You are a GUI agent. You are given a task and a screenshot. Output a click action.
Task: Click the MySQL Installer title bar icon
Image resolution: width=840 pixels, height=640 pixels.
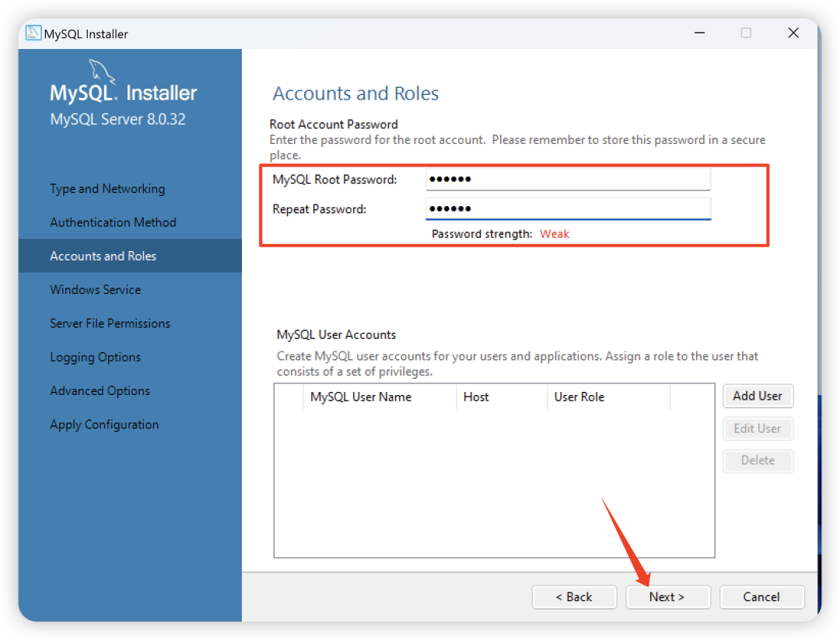(x=33, y=33)
